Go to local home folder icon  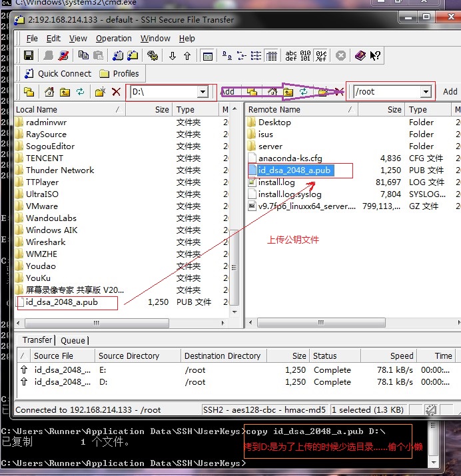(49, 92)
